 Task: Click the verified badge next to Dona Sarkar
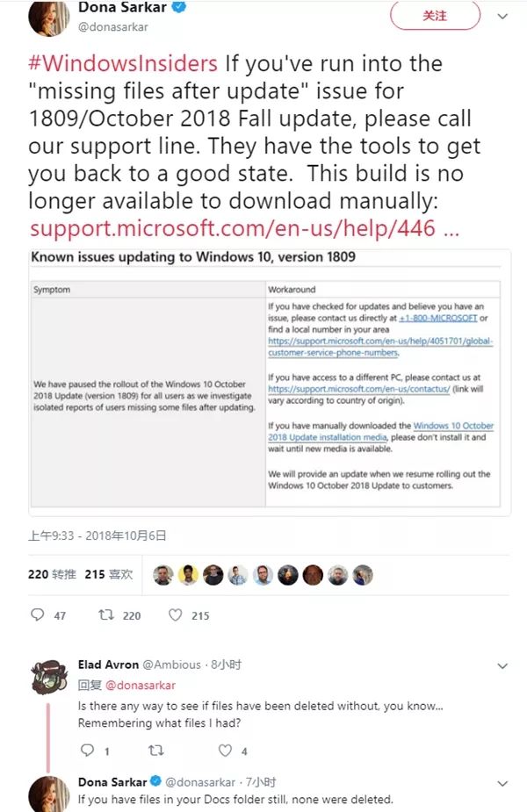(x=179, y=9)
